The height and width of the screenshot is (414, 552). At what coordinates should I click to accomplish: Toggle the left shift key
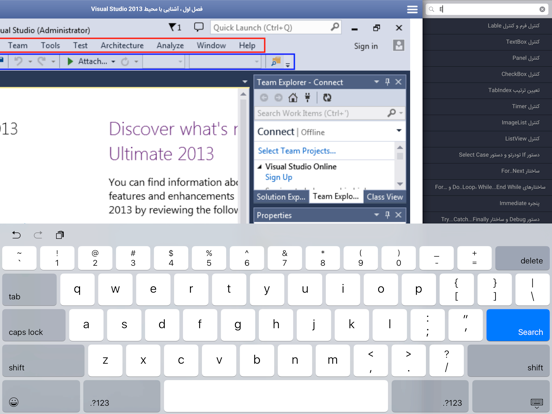click(x=43, y=361)
